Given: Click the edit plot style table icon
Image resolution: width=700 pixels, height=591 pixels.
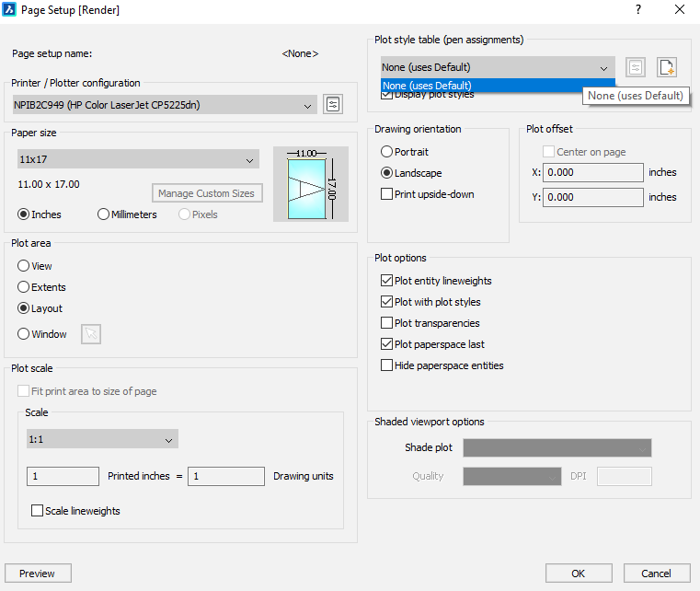Looking at the screenshot, I should point(636,67).
